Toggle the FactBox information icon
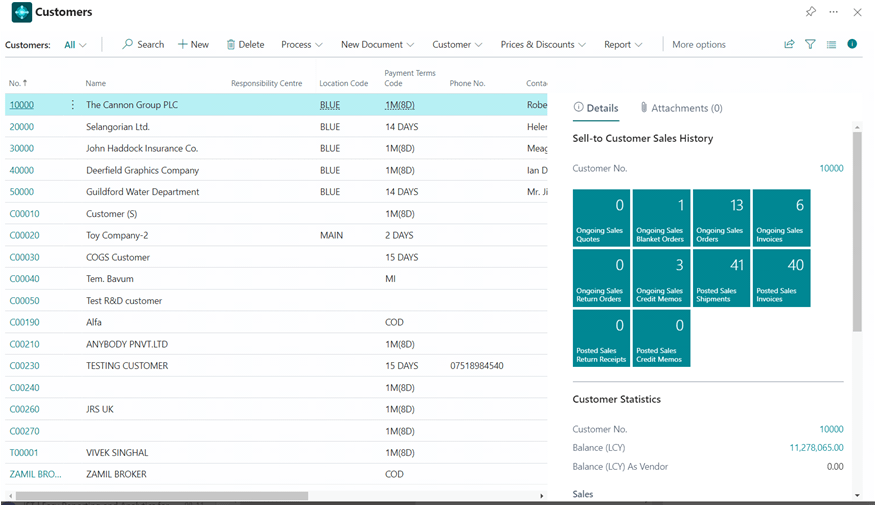The image size is (875, 505). pyautogui.click(x=852, y=44)
